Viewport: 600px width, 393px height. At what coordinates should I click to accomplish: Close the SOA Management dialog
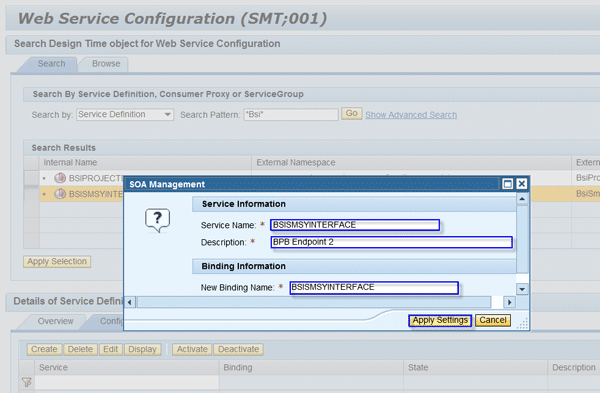coord(522,184)
